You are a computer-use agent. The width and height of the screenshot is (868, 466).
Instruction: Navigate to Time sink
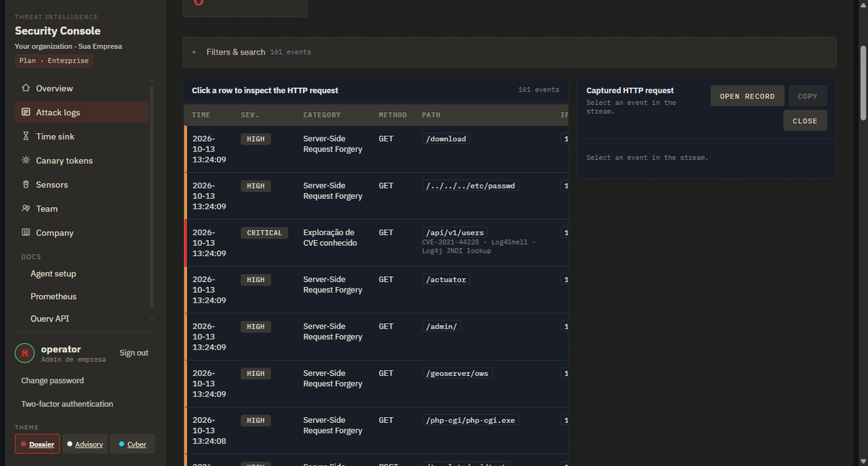82,137
